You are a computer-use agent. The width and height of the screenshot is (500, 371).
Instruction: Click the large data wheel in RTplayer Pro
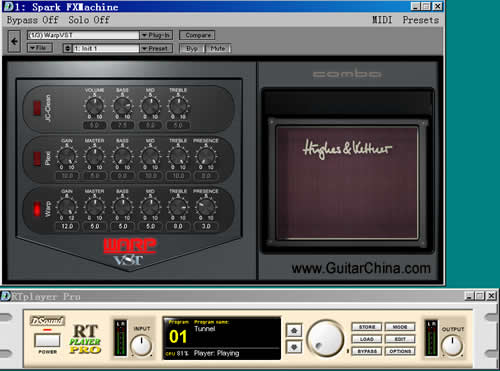click(x=325, y=338)
